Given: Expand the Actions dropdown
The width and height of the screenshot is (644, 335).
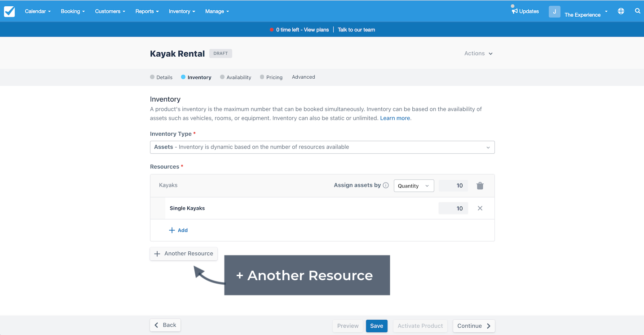Looking at the screenshot, I should [478, 54].
